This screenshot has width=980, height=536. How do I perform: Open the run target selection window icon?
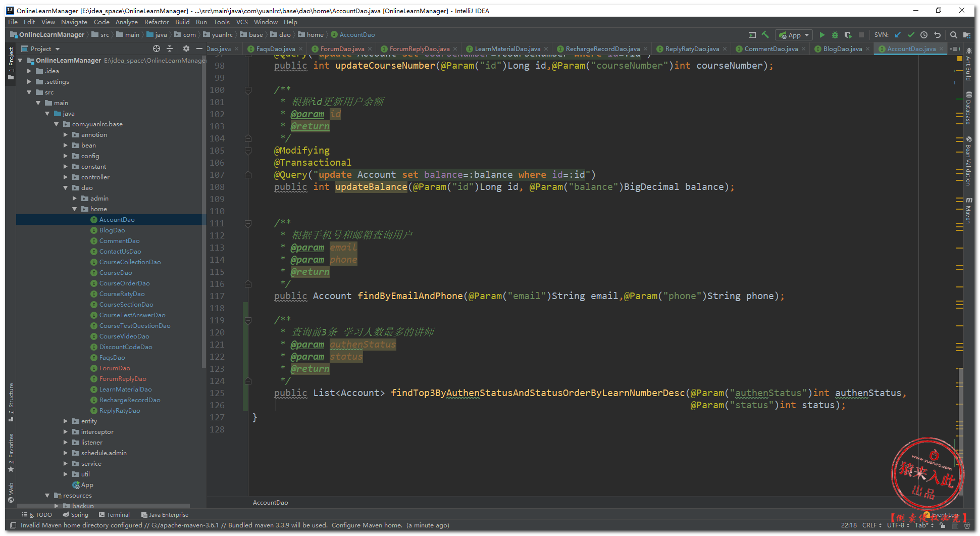pyautogui.click(x=752, y=35)
